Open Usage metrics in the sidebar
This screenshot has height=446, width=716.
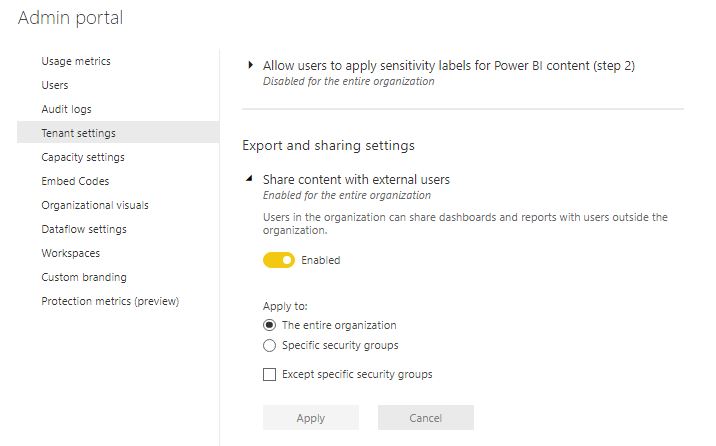click(x=76, y=61)
